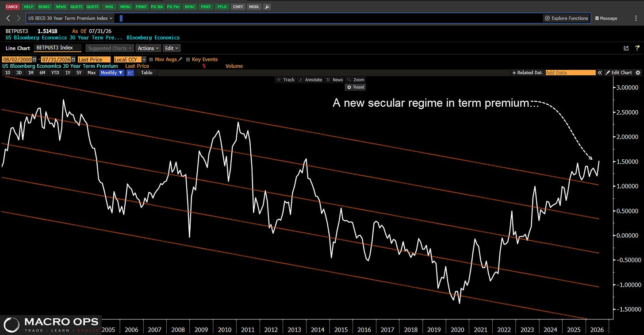Click the start date field 08/02/2000

click(x=17, y=59)
